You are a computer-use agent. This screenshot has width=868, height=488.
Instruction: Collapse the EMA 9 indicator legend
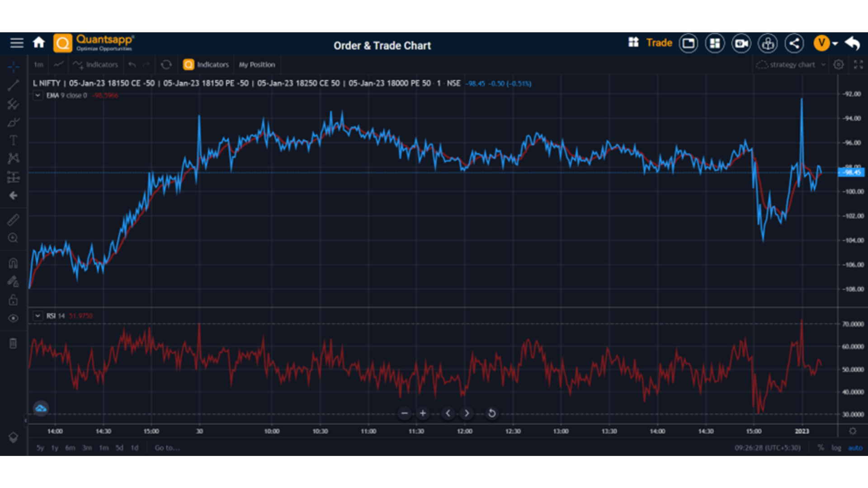[x=38, y=95]
